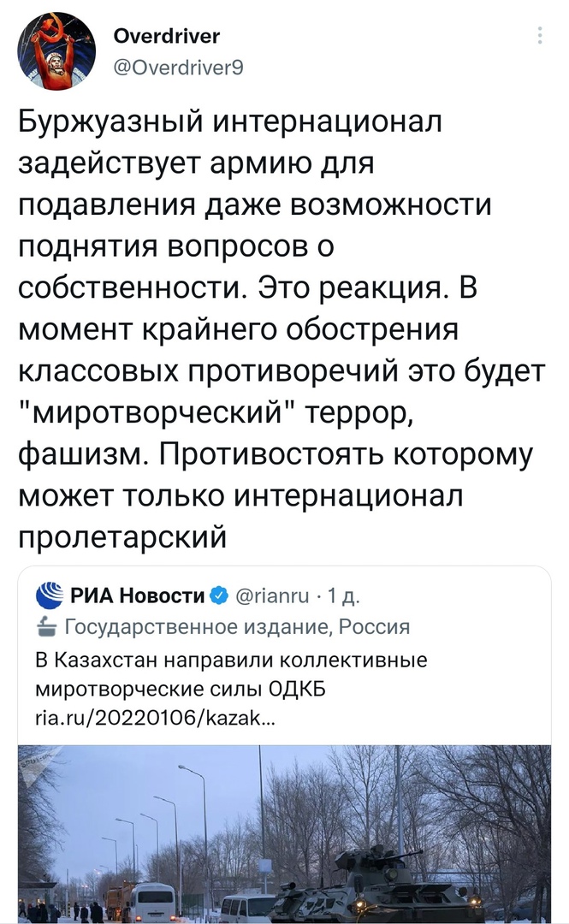This screenshot has height=924, width=569.
Task: Open the quoted tweet's 1 д. timestamp
Action: (x=343, y=596)
